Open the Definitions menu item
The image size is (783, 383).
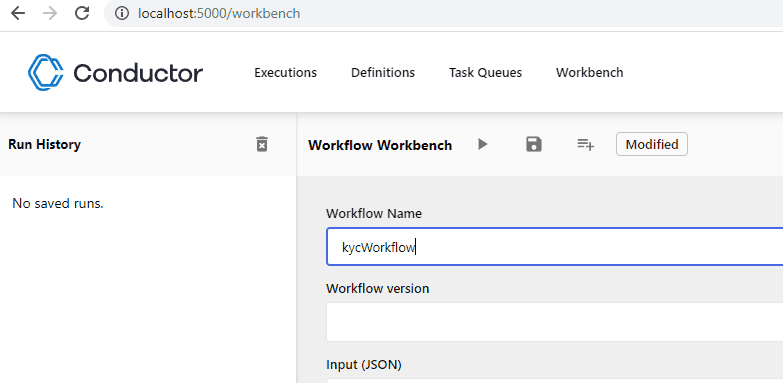tap(383, 72)
